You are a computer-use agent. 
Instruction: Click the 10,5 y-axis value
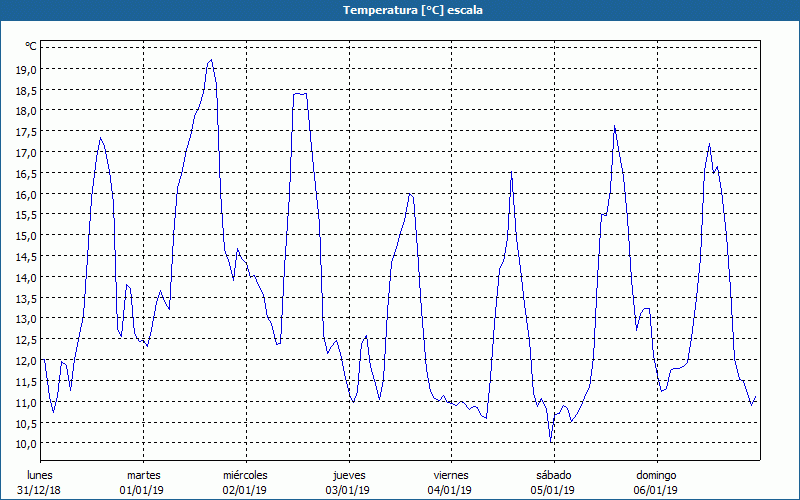tap(26, 423)
